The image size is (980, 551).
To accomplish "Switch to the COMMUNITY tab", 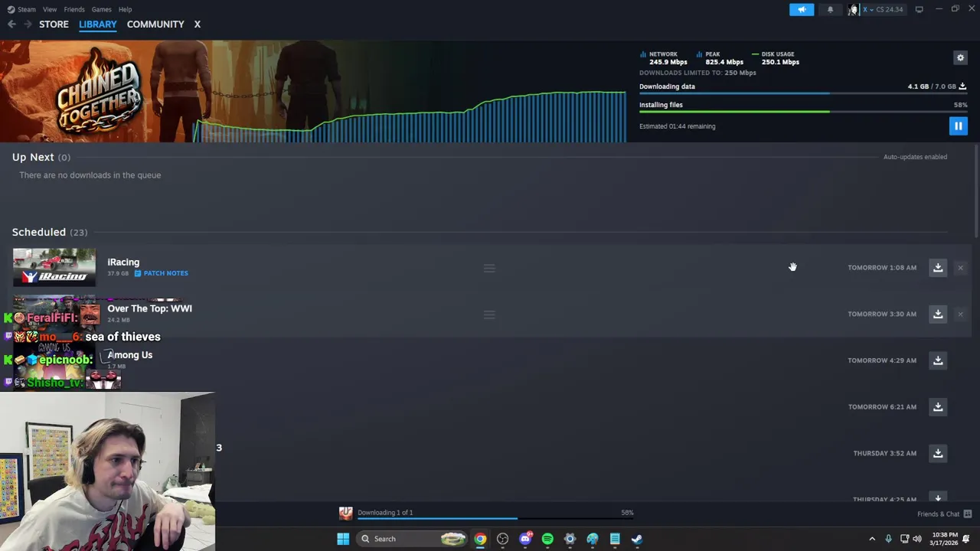I will click(x=155, y=24).
